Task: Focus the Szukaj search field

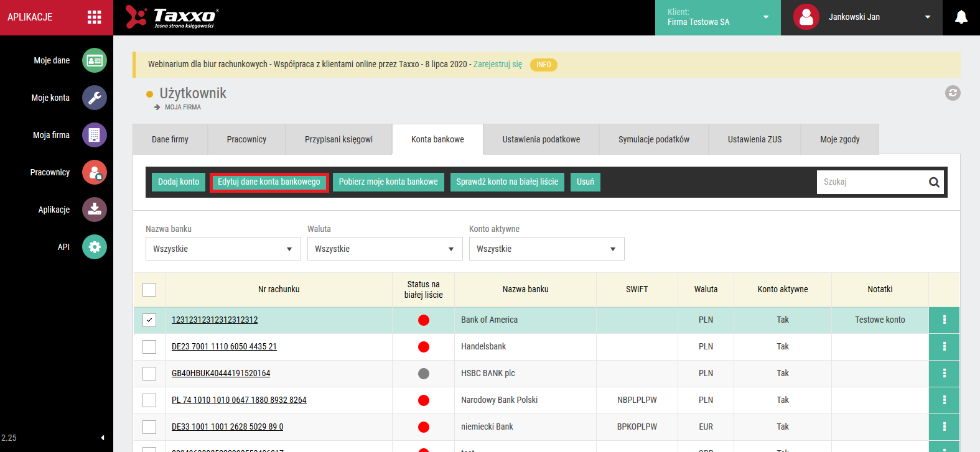Action: 871,182
